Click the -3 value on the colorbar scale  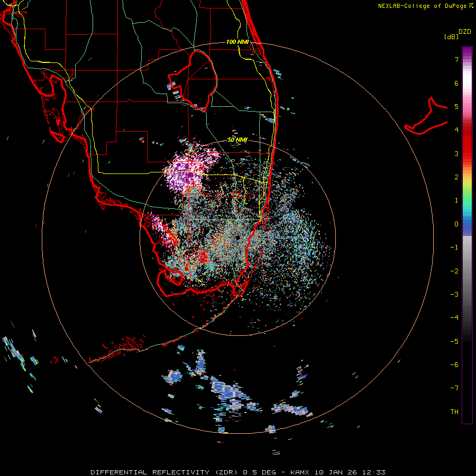click(454, 295)
